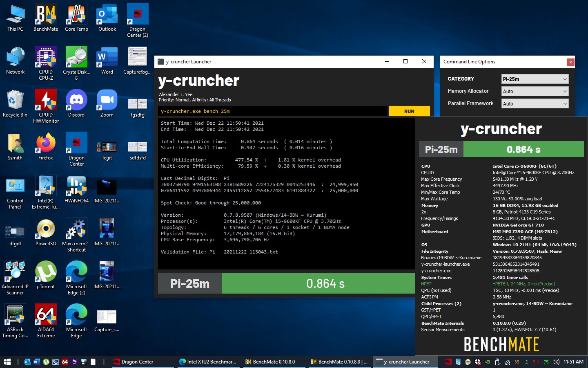Open the Zoom desktop shortcut
The width and height of the screenshot is (588, 368).
coord(107,103)
